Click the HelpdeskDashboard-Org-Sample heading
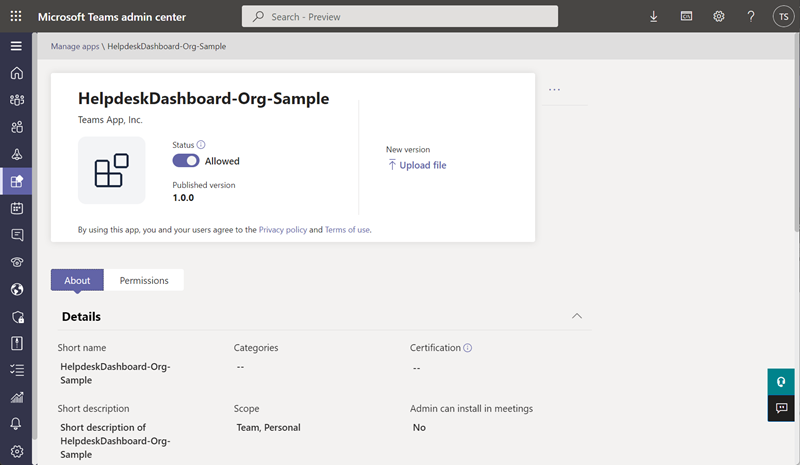This screenshot has height=465, width=800. (204, 98)
